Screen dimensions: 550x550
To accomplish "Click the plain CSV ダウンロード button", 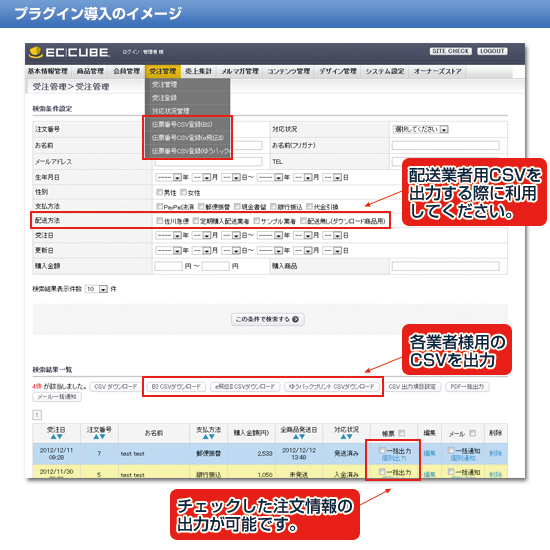I will point(116,387).
